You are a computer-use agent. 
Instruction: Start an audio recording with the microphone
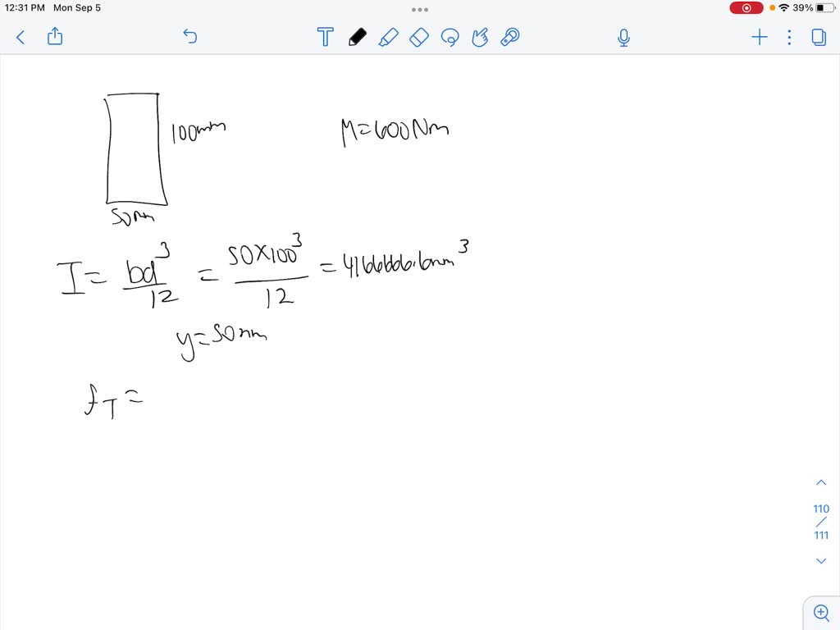[623, 37]
